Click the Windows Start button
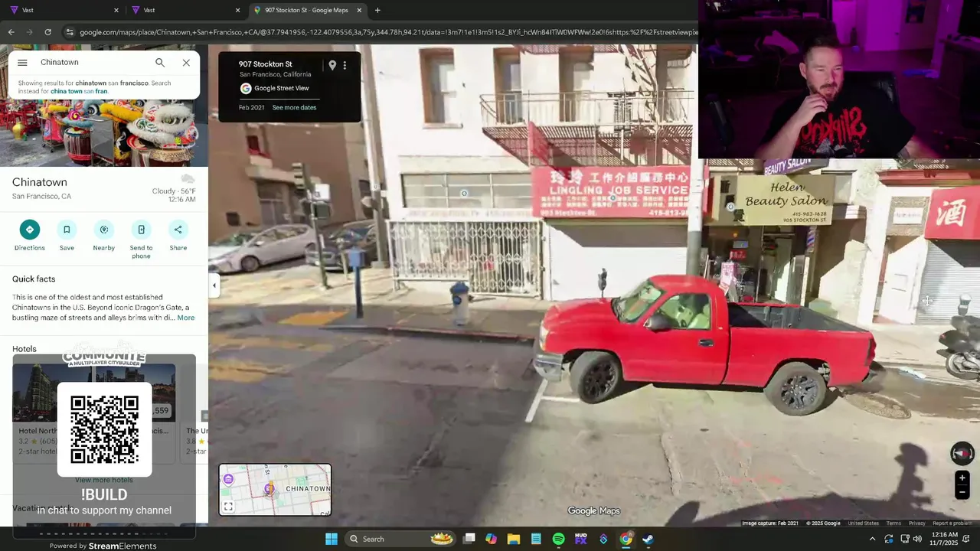The width and height of the screenshot is (980, 551). (x=332, y=539)
